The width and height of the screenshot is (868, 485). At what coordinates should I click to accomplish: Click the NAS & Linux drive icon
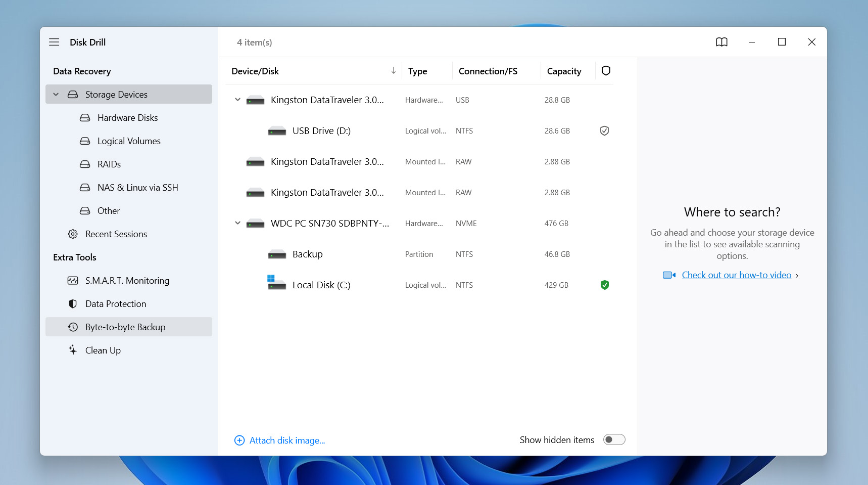(85, 188)
